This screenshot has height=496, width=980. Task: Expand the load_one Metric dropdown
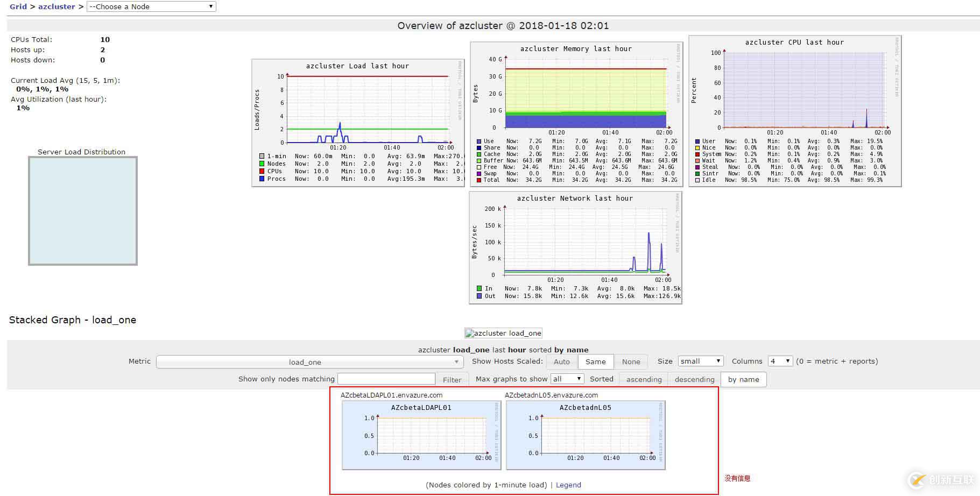pyautogui.click(x=309, y=362)
